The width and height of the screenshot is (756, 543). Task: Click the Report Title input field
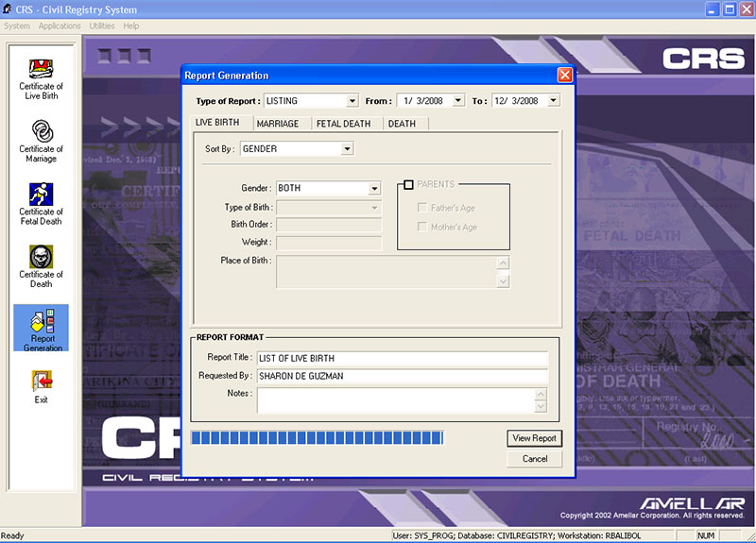tap(402, 358)
